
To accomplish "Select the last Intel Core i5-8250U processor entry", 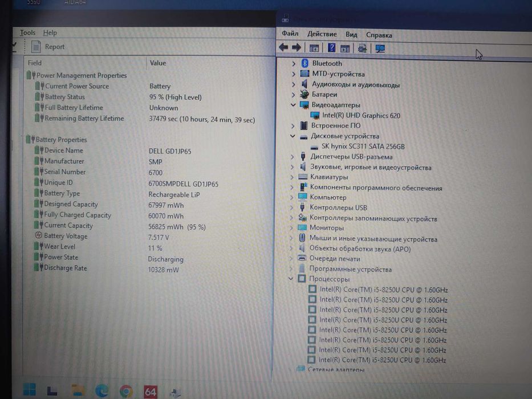I will [382, 360].
